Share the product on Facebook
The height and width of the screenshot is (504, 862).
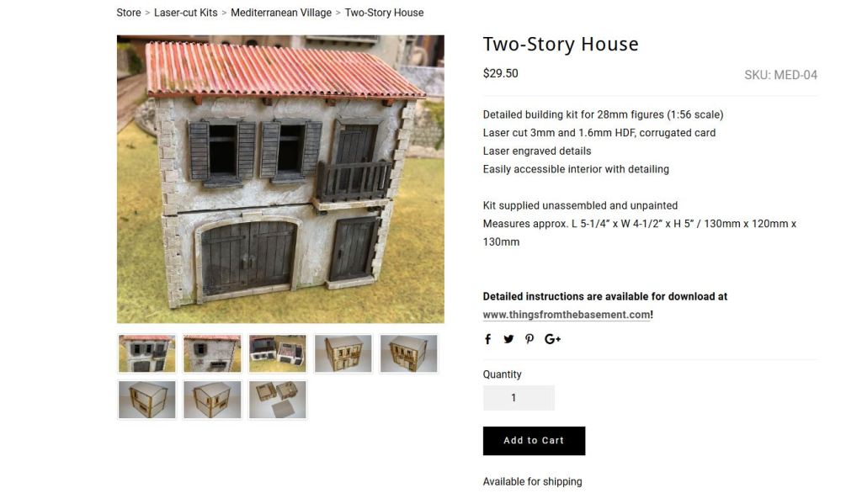(x=487, y=339)
